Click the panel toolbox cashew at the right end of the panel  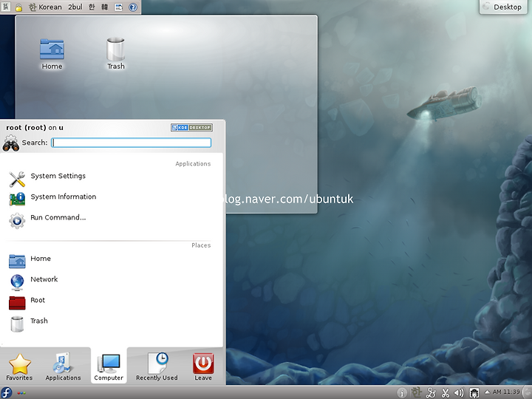tap(528, 392)
